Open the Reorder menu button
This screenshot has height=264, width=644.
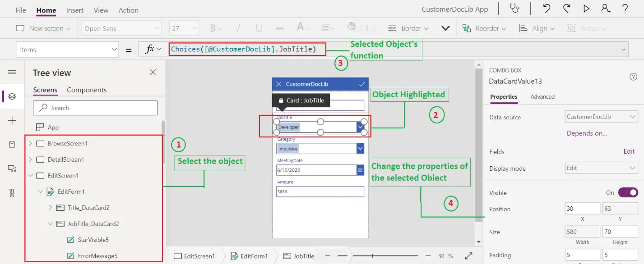point(485,28)
